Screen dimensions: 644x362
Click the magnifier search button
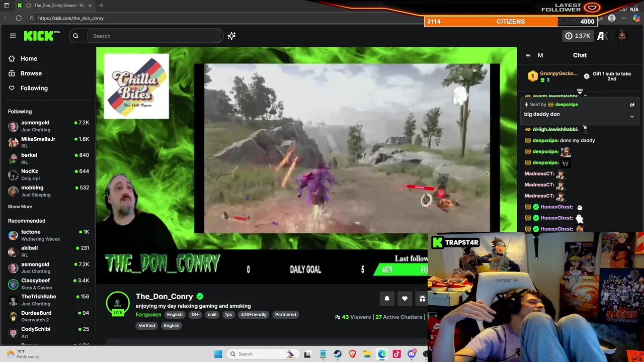click(75, 36)
